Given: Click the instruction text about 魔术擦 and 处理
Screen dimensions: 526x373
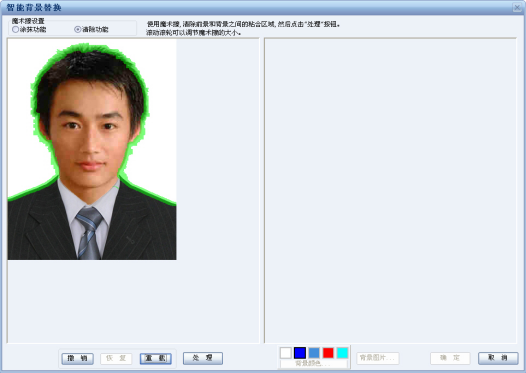Looking at the screenshot, I should pyautogui.click(x=244, y=28).
